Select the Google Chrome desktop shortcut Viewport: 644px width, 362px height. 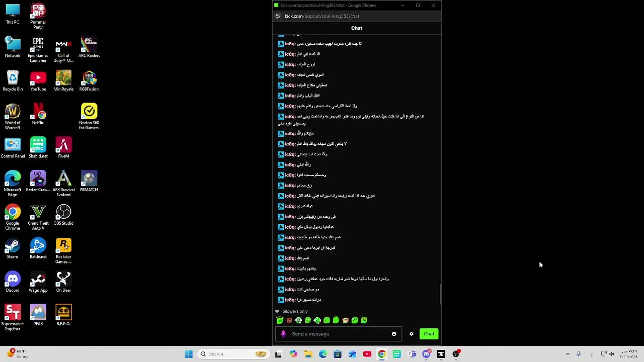click(x=13, y=218)
